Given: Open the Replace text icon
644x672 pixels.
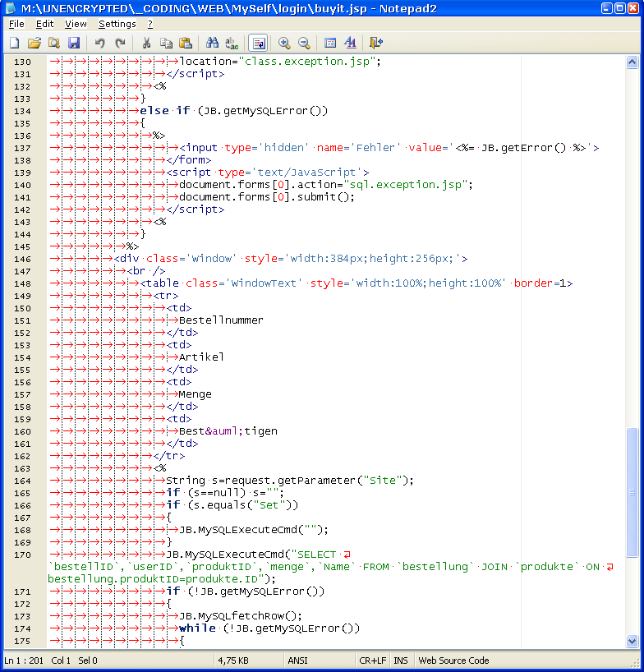Looking at the screenshot, I should (x=232, y=43).
